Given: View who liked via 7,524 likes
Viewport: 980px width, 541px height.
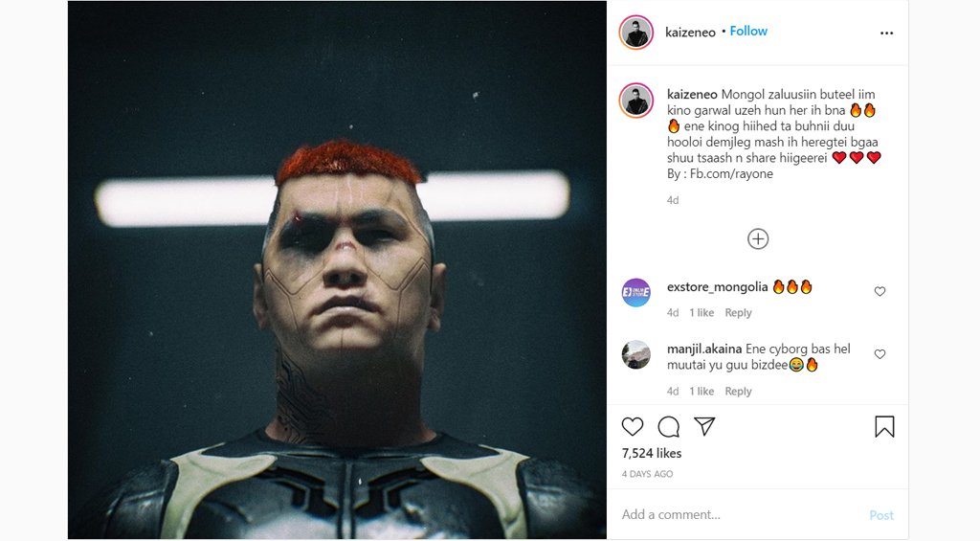Looking at the screenshot, I should pyautogui.click(x=652, y=453).
